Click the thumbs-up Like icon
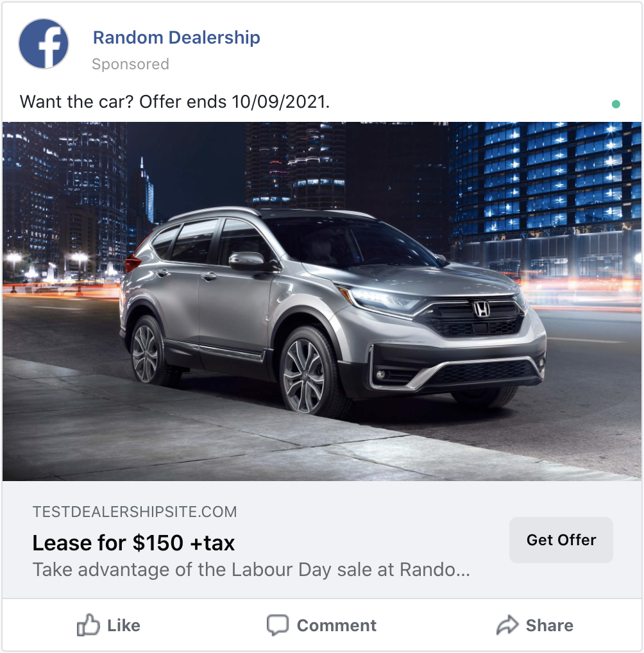 (89, 625)
